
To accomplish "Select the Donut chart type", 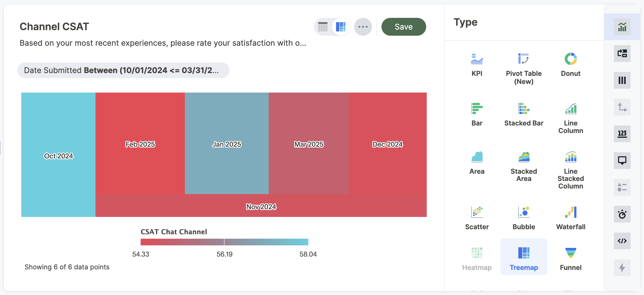I will (571, 65).
